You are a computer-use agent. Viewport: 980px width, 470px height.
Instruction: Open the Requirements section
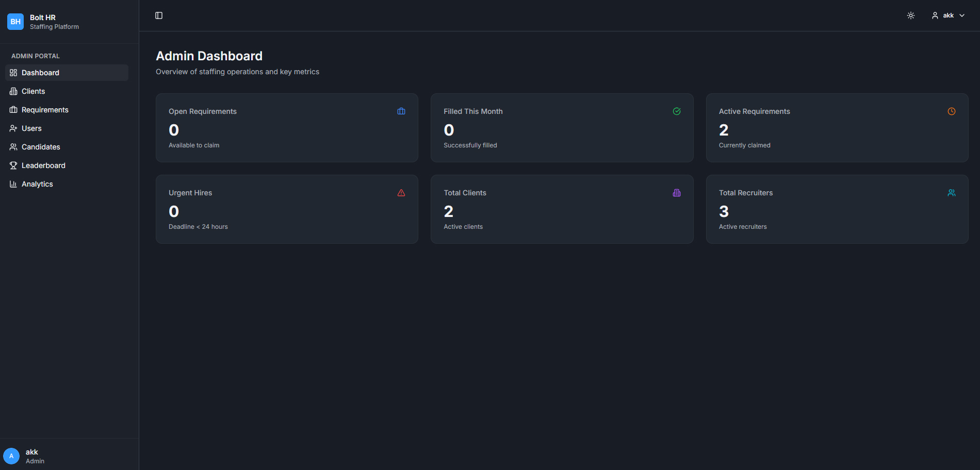pyautogui.click(x=45, y=110)
